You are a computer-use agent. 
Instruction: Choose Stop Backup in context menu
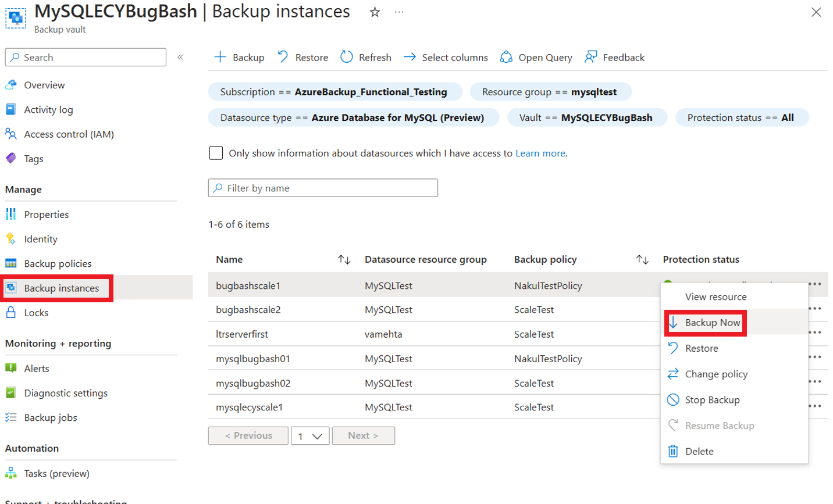click(712, 400)
